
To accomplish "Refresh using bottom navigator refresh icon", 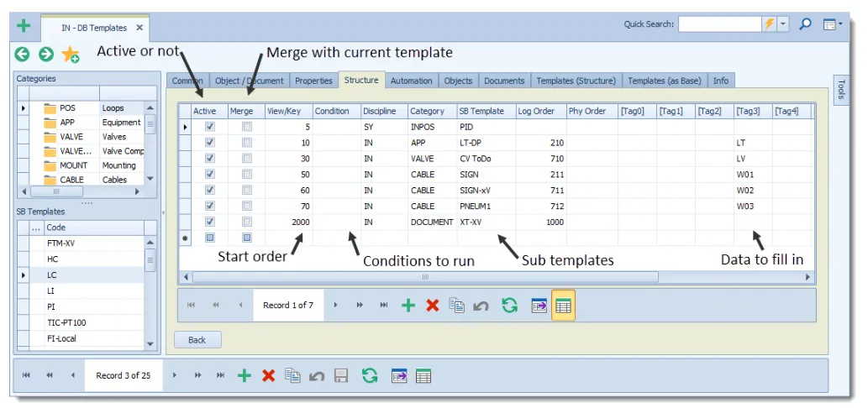I will click(x=370, y=376).
